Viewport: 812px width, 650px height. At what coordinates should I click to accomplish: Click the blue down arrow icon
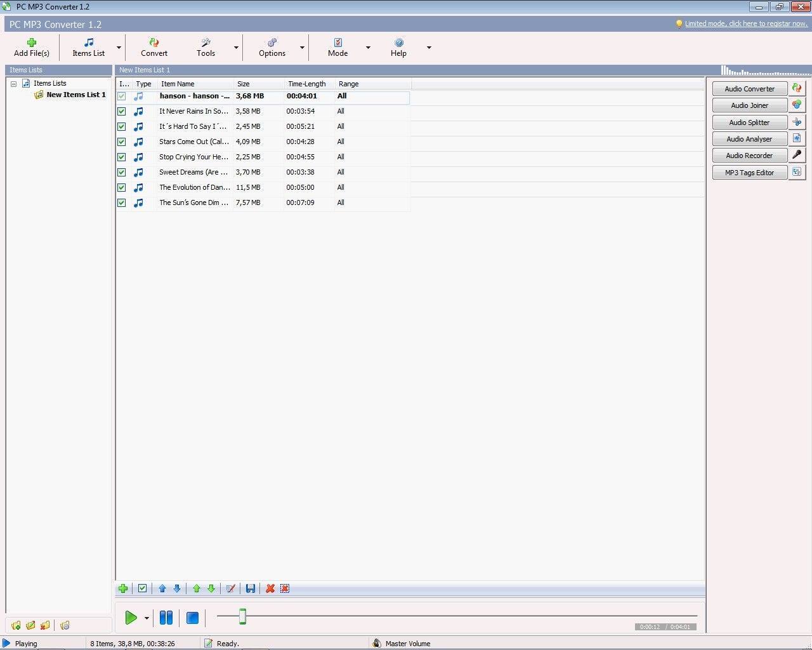(x=177, y=588)
